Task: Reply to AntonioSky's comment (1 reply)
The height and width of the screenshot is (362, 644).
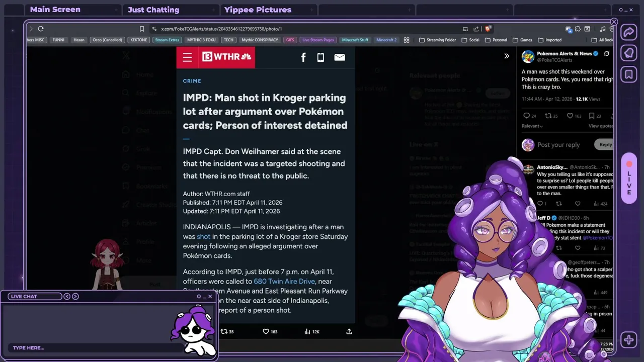Action: click(540, 204)
